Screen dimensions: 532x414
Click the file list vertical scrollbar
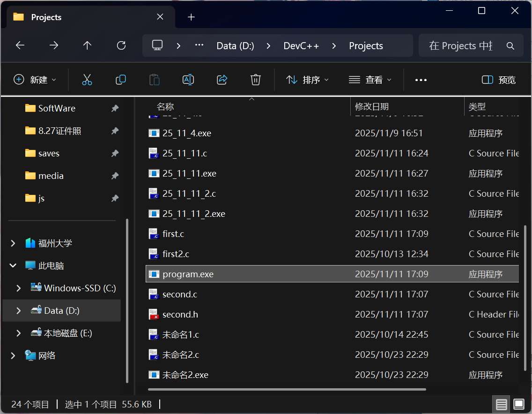pos(525,298)
